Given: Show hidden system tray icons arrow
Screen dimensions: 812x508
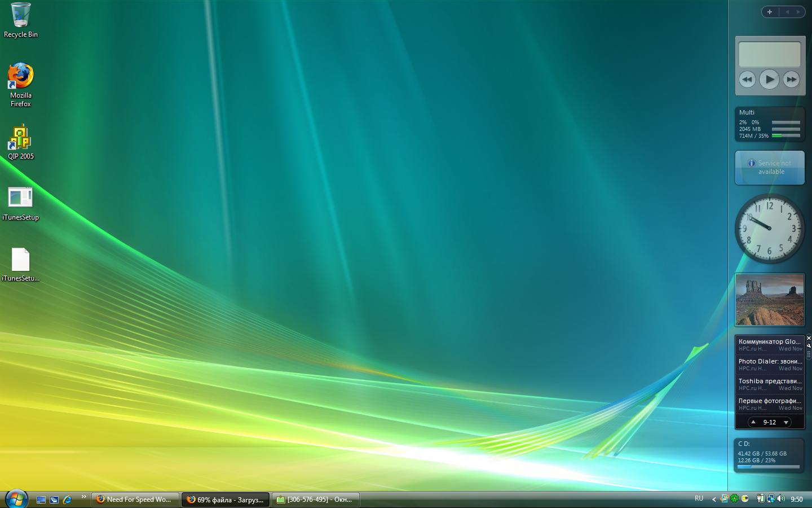Looking at the screenshot, I should pos(714,499).
